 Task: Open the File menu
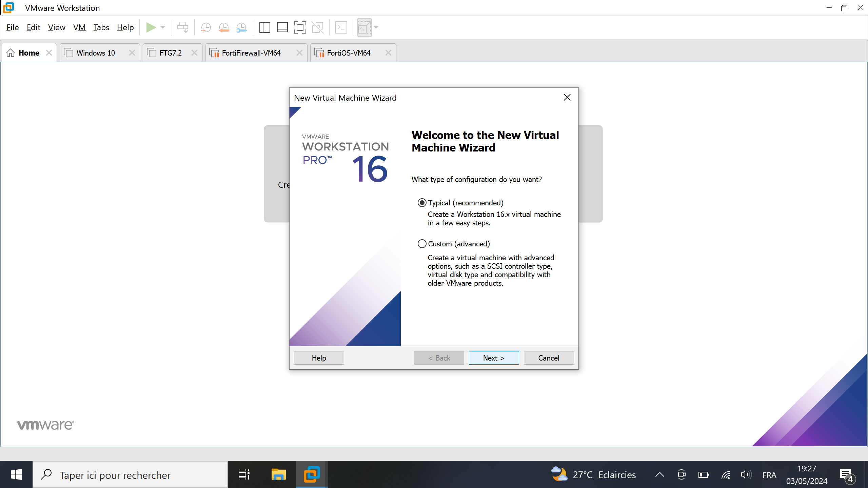point(13,27)
